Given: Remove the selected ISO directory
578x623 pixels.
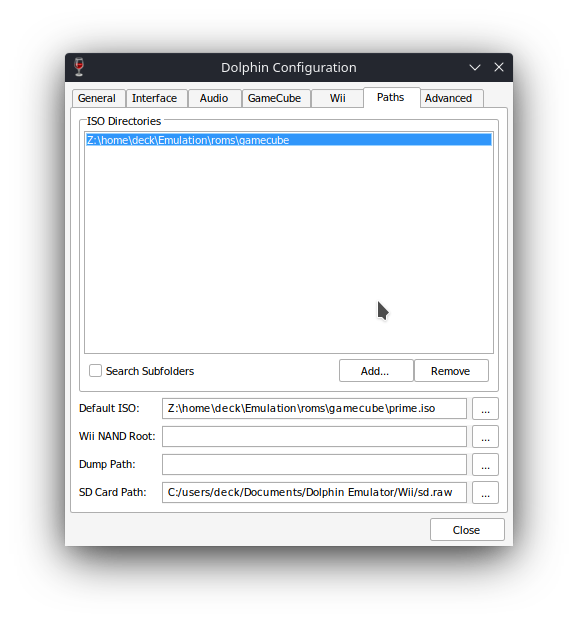Looking at the screenshot, I should 451,371.
